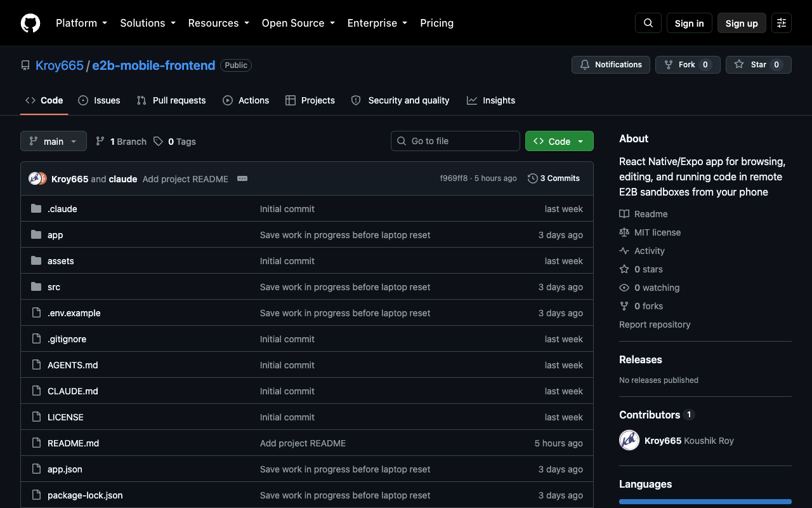The width and height of the screenshot is (812, 508).
Task: View the 1 Branch link
Action: [121, 142]
